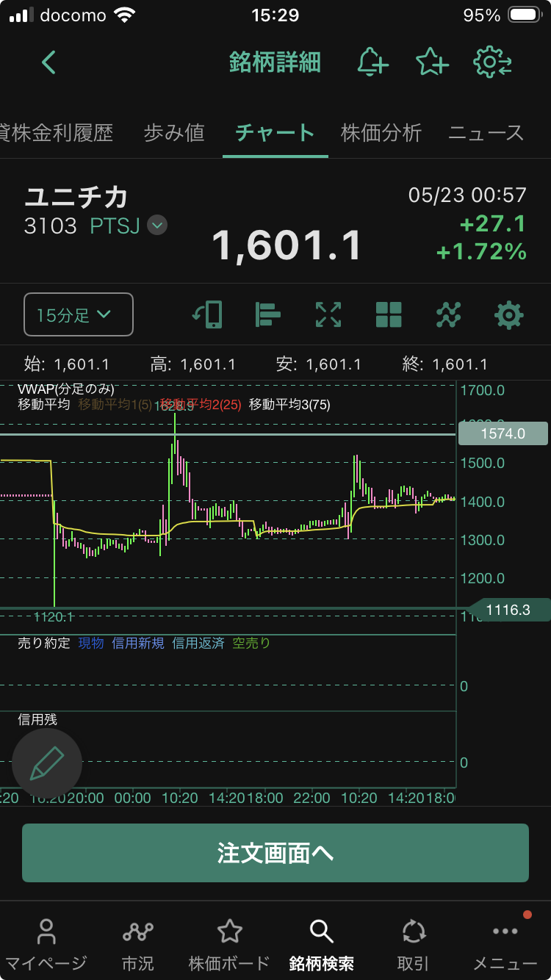Open 市況 market overview in bottom navigation

click(x=138, y=944)
